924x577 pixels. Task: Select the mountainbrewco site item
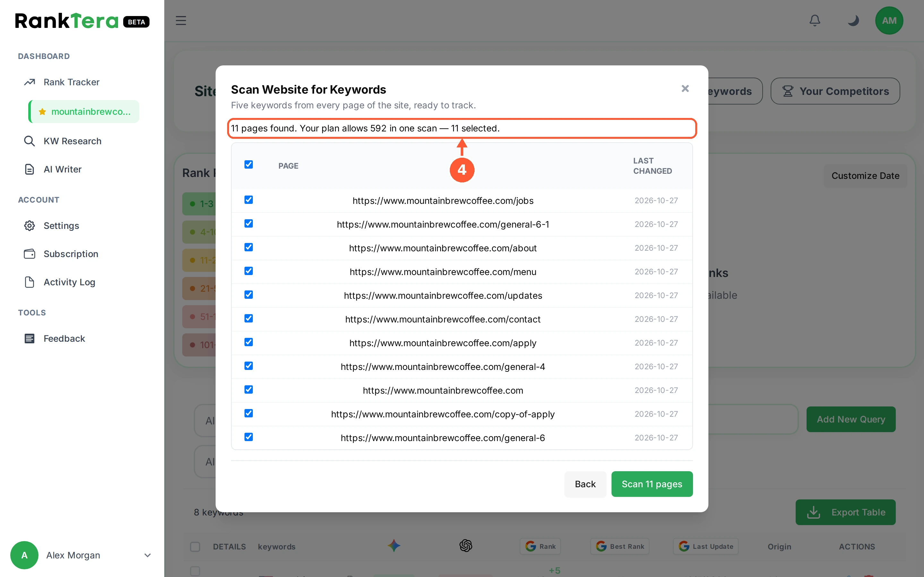(84, 112)
